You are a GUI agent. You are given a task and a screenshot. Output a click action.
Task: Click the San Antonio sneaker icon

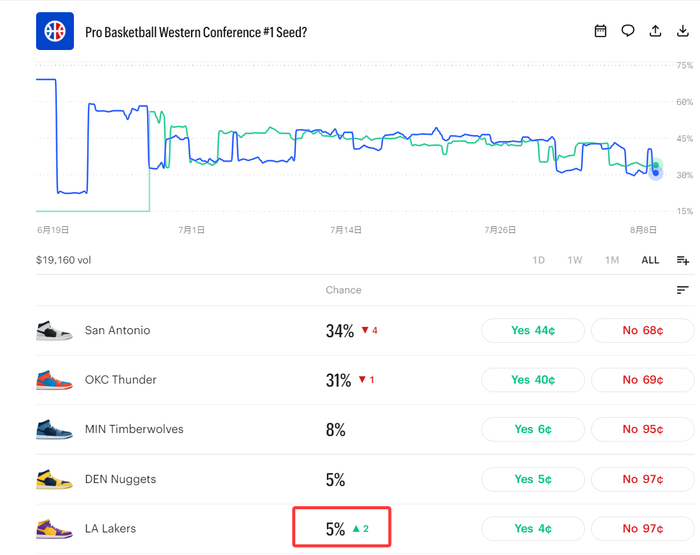pos(54,331)
